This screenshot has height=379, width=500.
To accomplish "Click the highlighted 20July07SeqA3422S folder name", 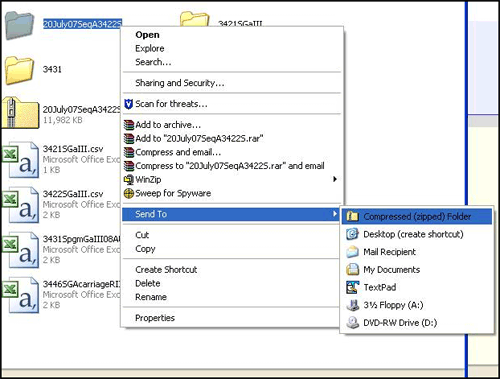I will (82, 24).
